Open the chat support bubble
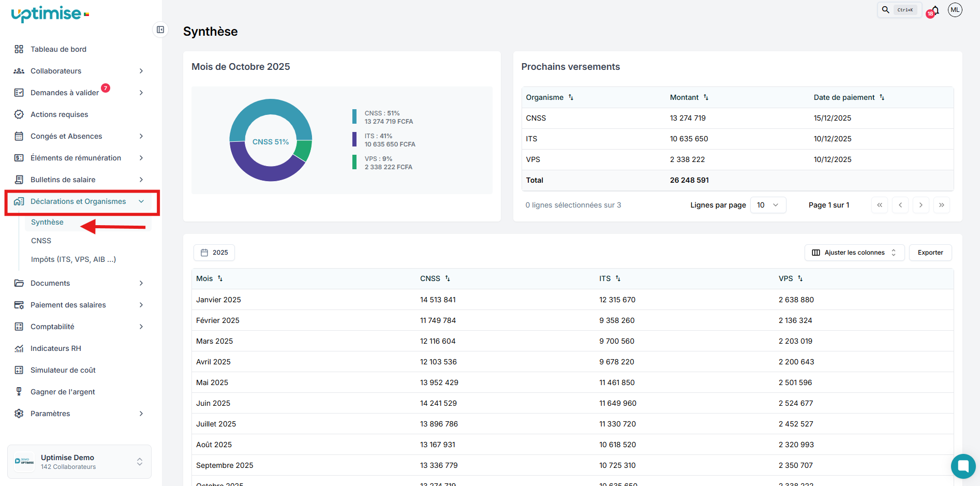This screenshot has width=980, height=486. (x=963, y=466)
